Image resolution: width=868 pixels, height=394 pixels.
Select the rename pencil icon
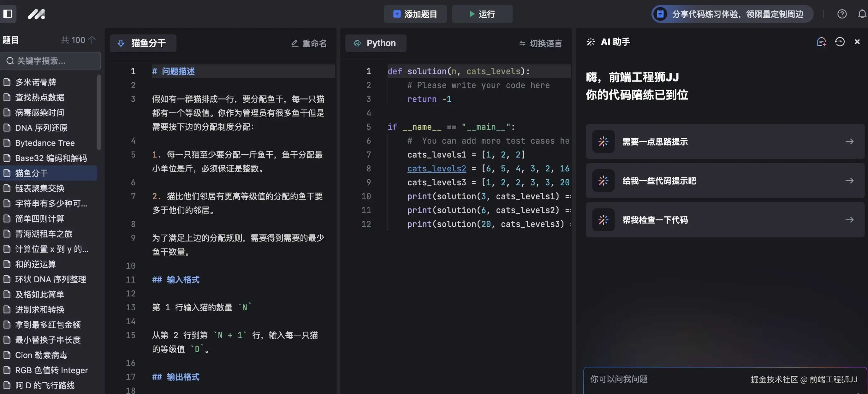click(294, 43)
